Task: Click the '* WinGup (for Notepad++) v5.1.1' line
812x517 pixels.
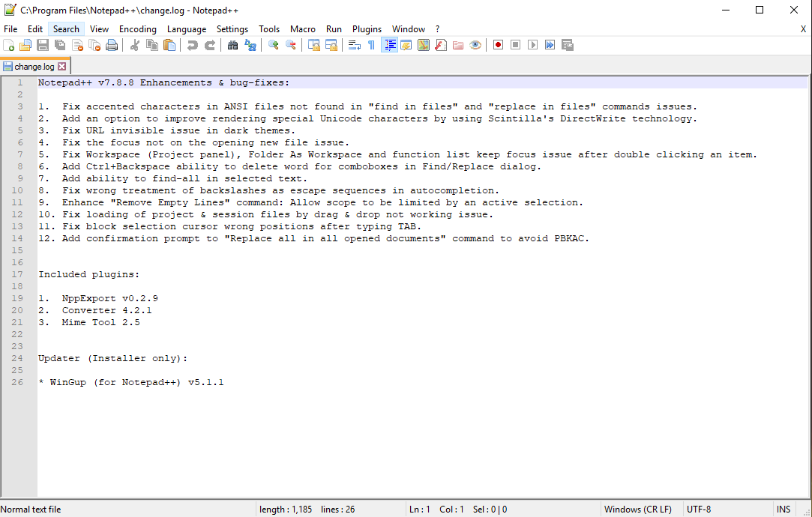Action: 131,382
